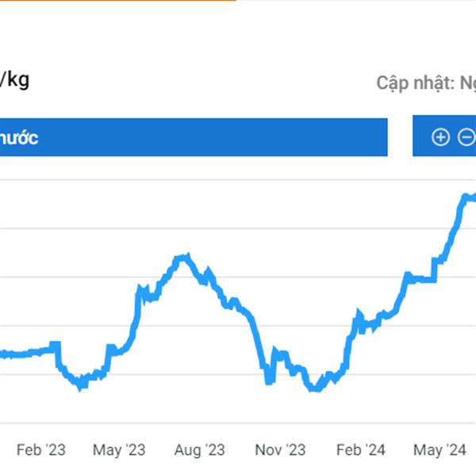Select the orange tab indicator at top
This screenshot has height=476, width=476.
117,1
